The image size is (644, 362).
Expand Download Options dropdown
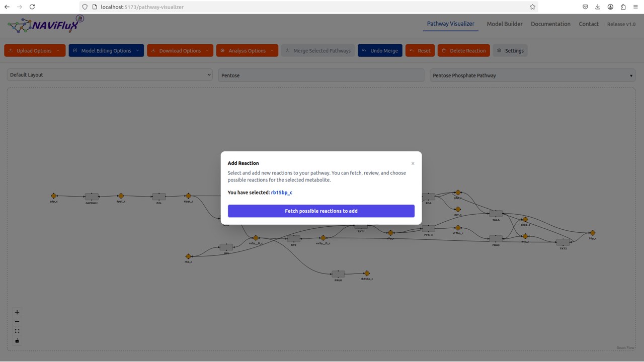coord(180,51)
